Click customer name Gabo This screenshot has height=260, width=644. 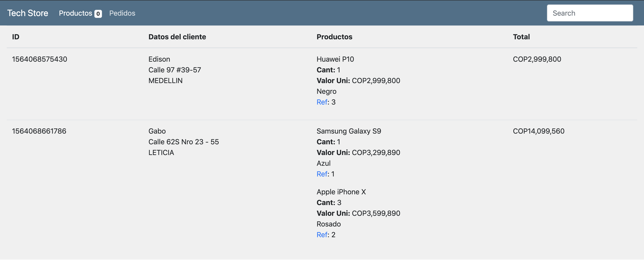157,131
